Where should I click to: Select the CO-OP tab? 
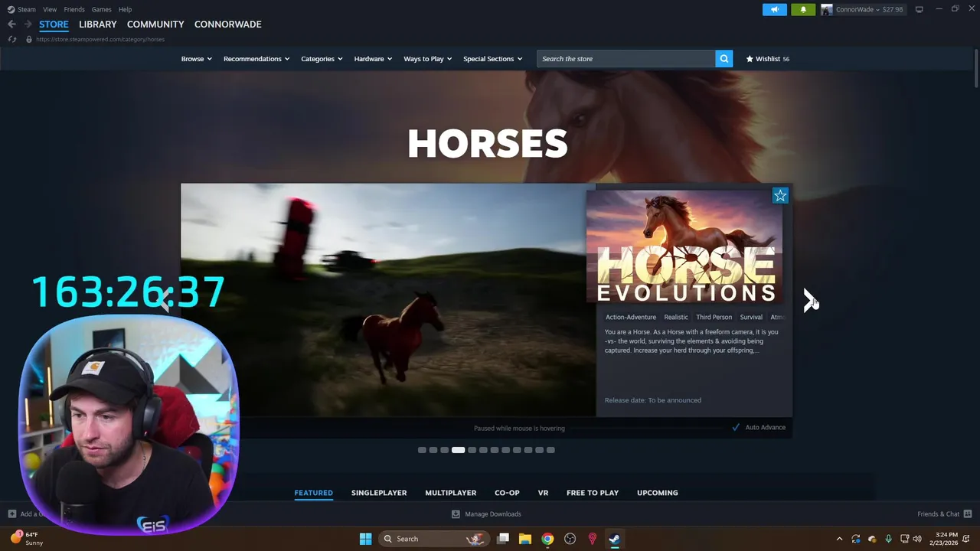tap(507, 493)
